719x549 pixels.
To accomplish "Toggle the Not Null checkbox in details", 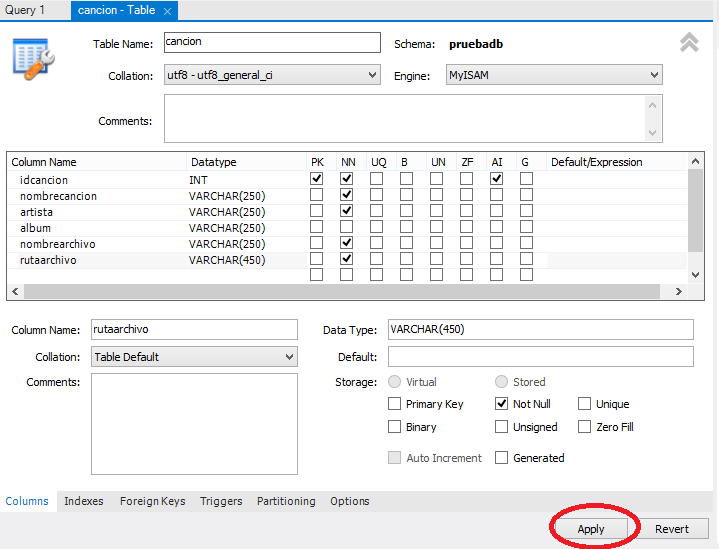I will (x=502, y=404).
